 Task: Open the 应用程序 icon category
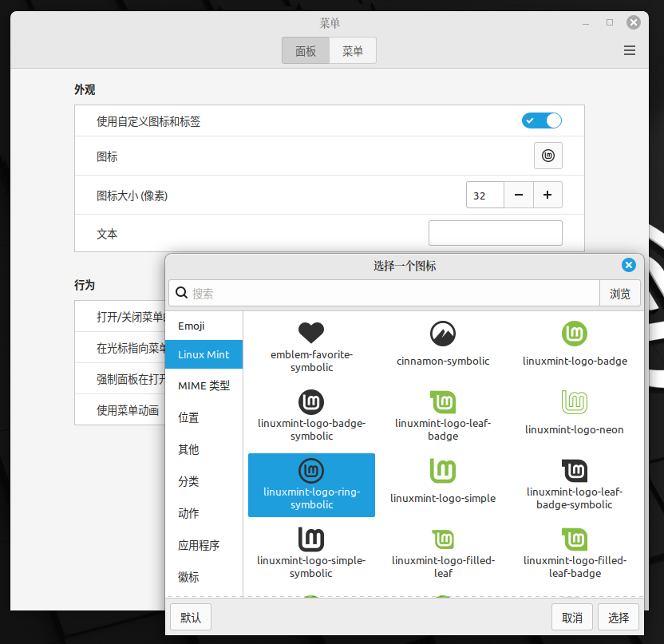[204, 545]
